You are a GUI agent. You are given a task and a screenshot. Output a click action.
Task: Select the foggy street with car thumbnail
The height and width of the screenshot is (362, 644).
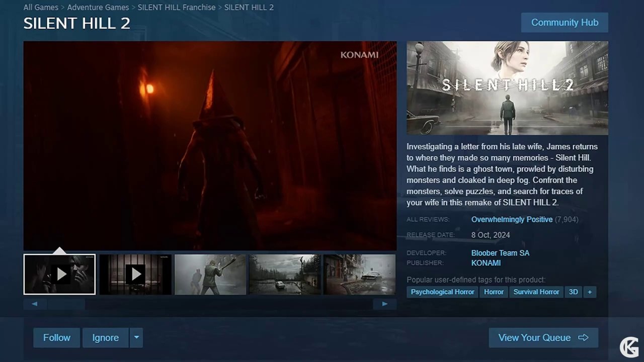[x=359, y=274]
